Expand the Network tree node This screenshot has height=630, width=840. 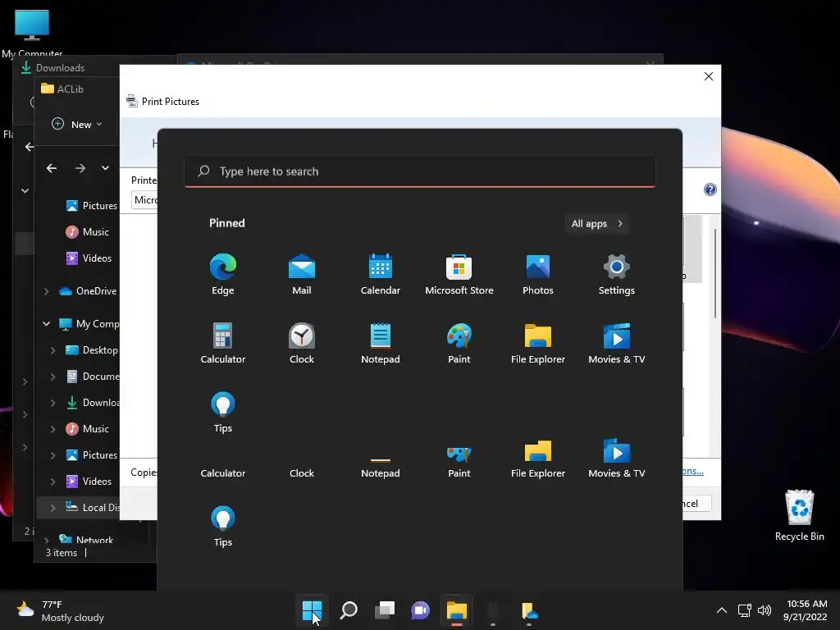point(47,540)
